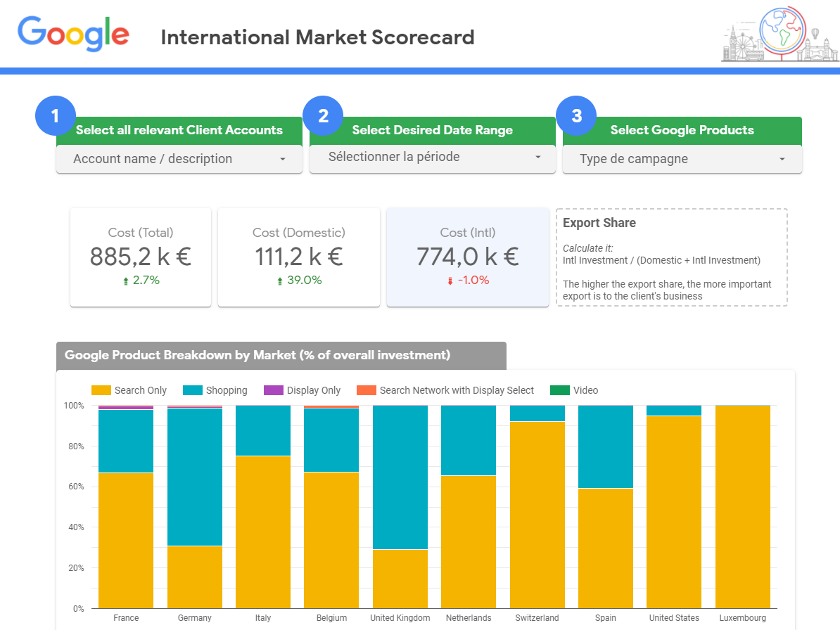This screenshot has width=840, height=630.
Task: Click the Google Product Breakdown by Market chart title
Action: point(257,355)
